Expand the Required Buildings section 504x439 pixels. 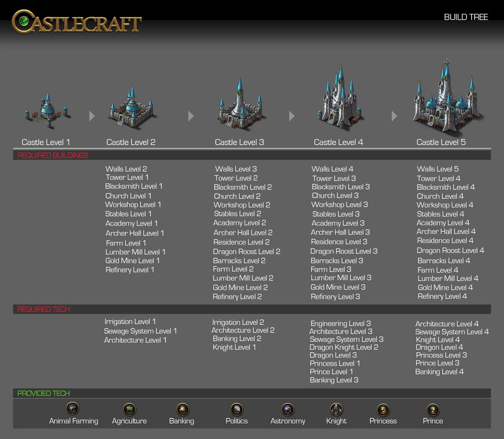52,155
